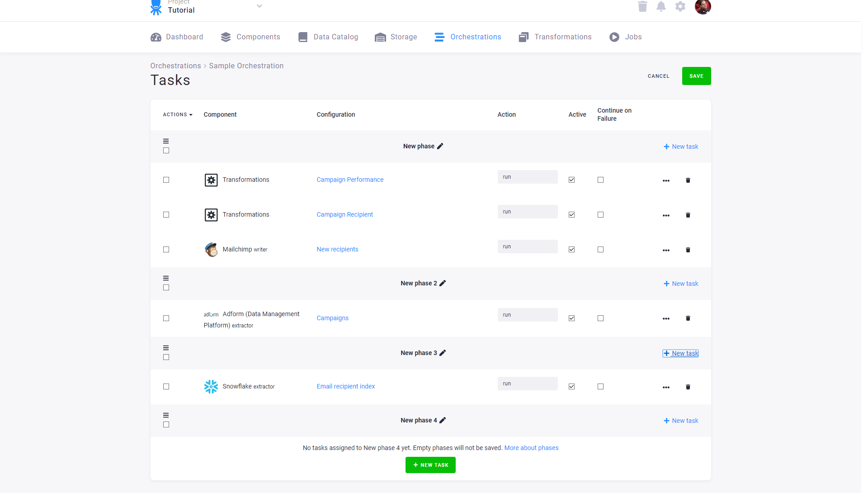Screen dimensions: 868x493
Task: Delete the New recipients task with trash icon
Action: click(x=688, y=250)
